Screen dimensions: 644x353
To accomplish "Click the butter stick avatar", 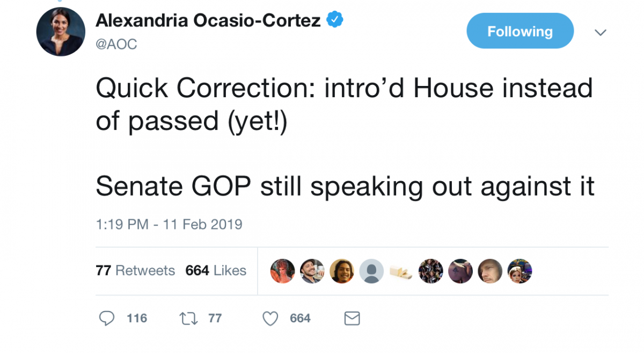I will click(401, 271).
